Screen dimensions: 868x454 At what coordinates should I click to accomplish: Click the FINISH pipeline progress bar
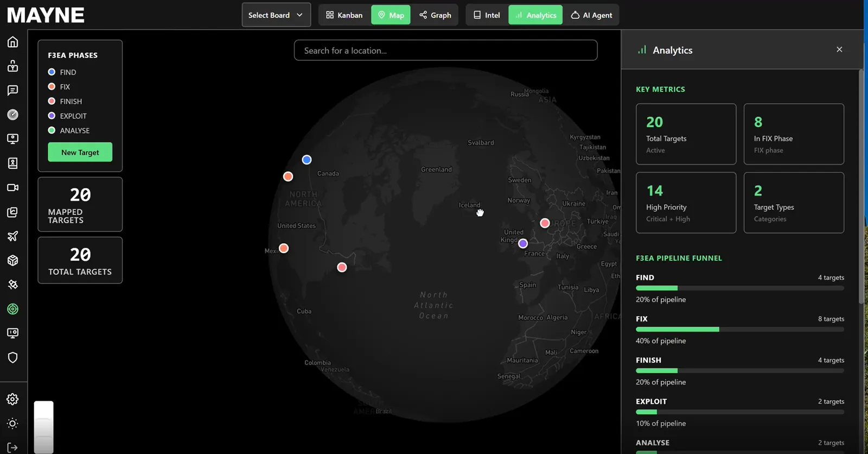pos(740,370)
